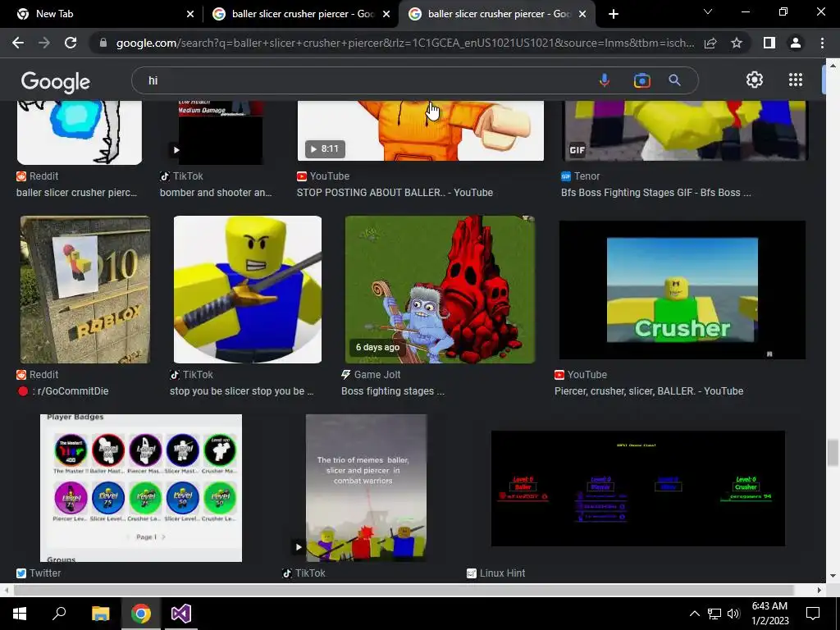Select the Player Badges thumbnail
The image size is (840, 630).
click(x=141, y=488)
